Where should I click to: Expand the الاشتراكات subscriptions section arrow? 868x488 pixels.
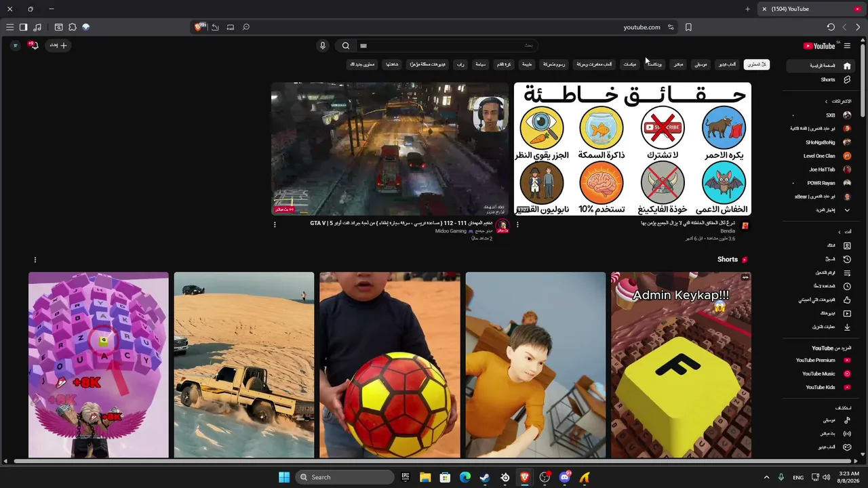click(x=826, y=102)
